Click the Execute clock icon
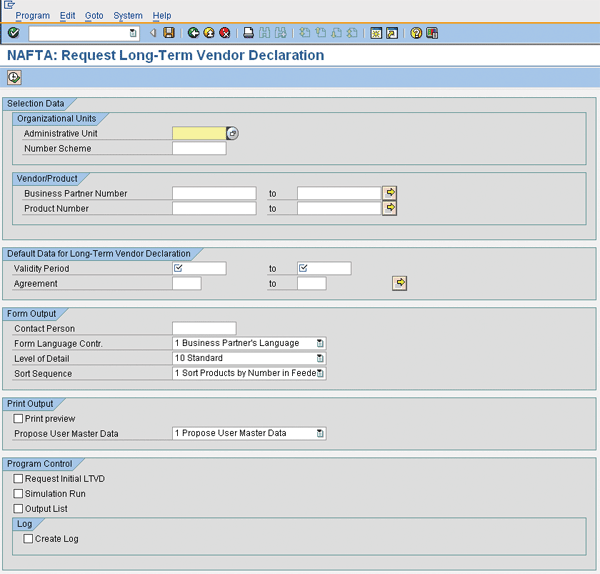 tap(14, 78)
